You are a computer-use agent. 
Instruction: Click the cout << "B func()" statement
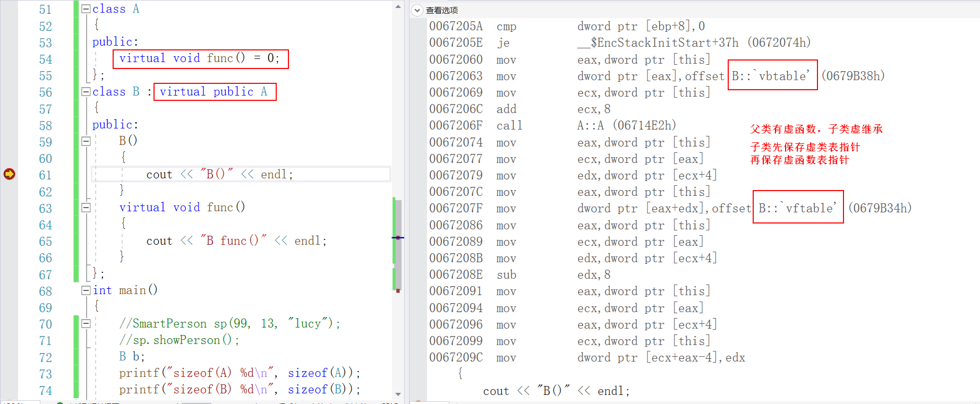(236, 241)
